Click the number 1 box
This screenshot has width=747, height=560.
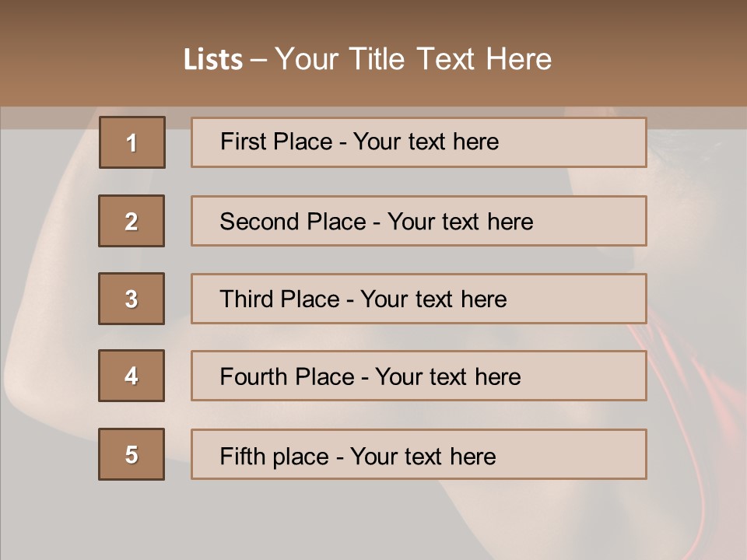[x=132, y=142]
